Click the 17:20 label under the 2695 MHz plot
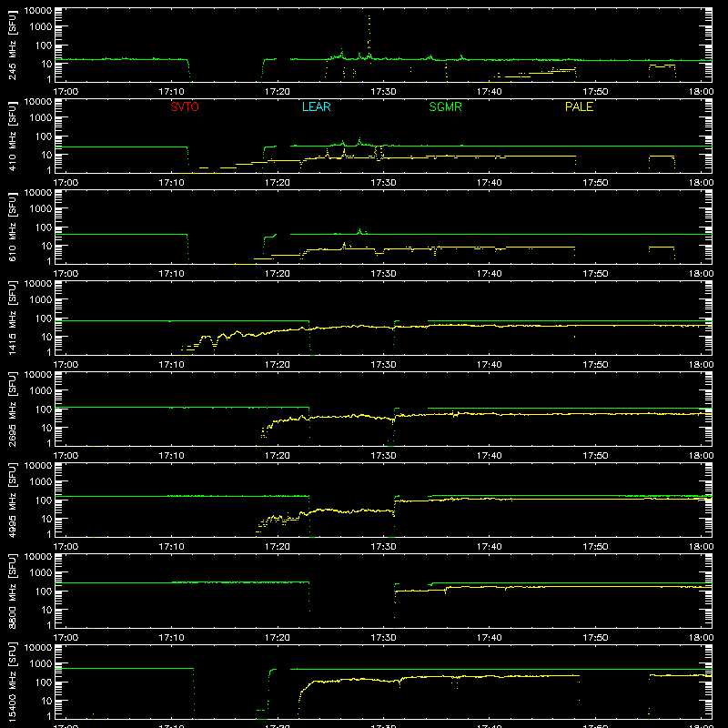 pyautogui.click(x=278, y=456)
